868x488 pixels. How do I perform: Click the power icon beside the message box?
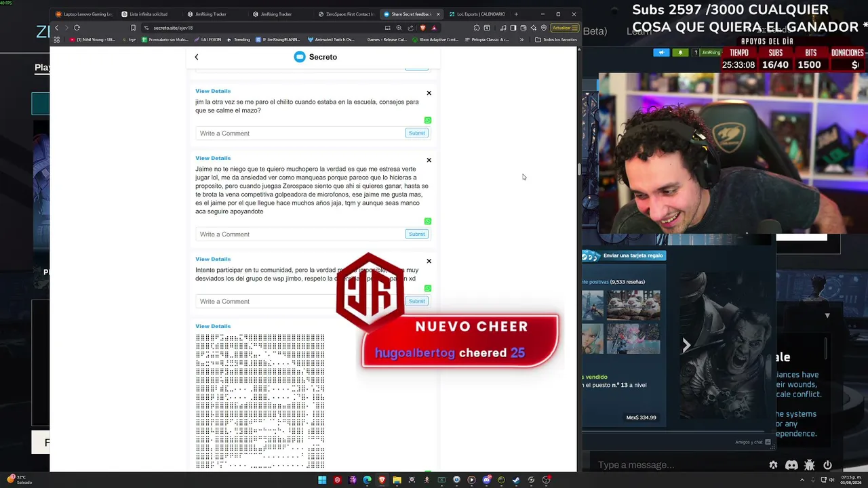click(827, 465)
